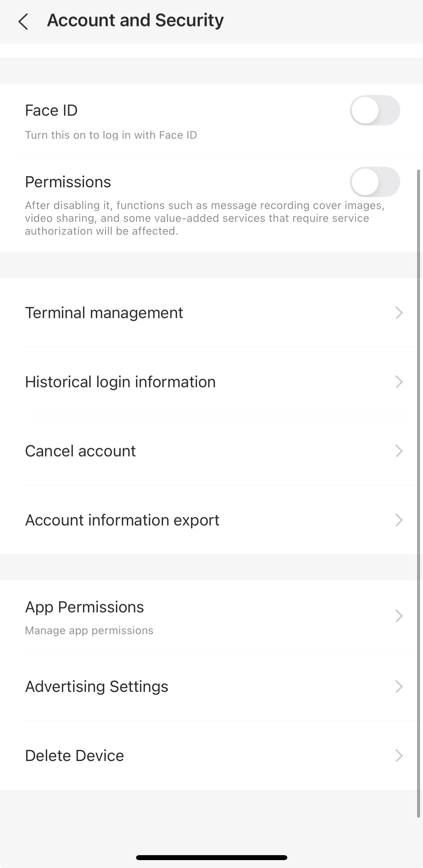
Task: Open Advertising Settings
Action: click(97, 686)
